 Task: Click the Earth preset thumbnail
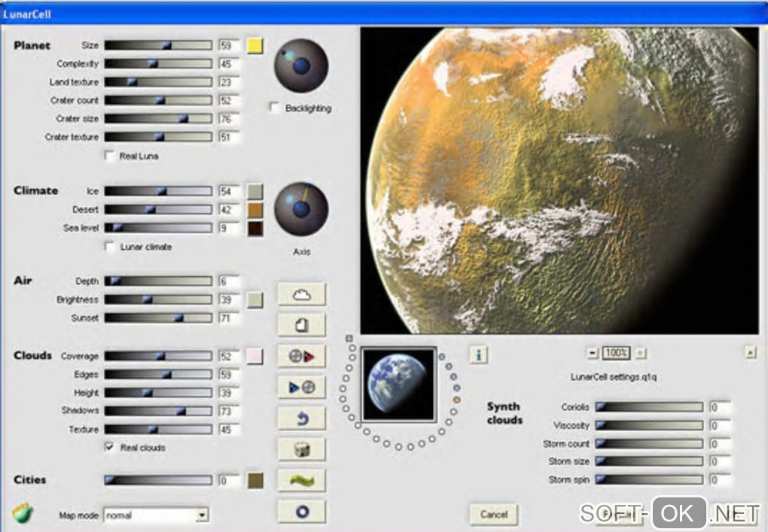(x=398, y=385)
